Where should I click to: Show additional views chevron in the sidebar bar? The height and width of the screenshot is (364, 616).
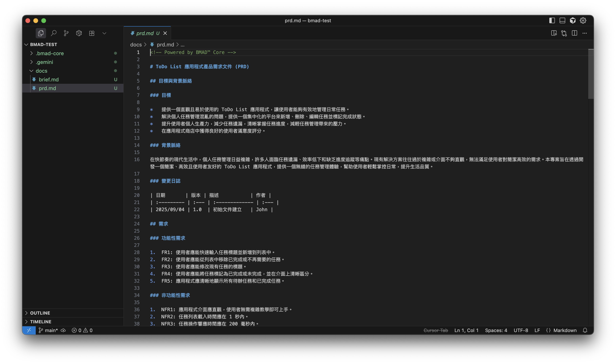click(x=104, y=33)
